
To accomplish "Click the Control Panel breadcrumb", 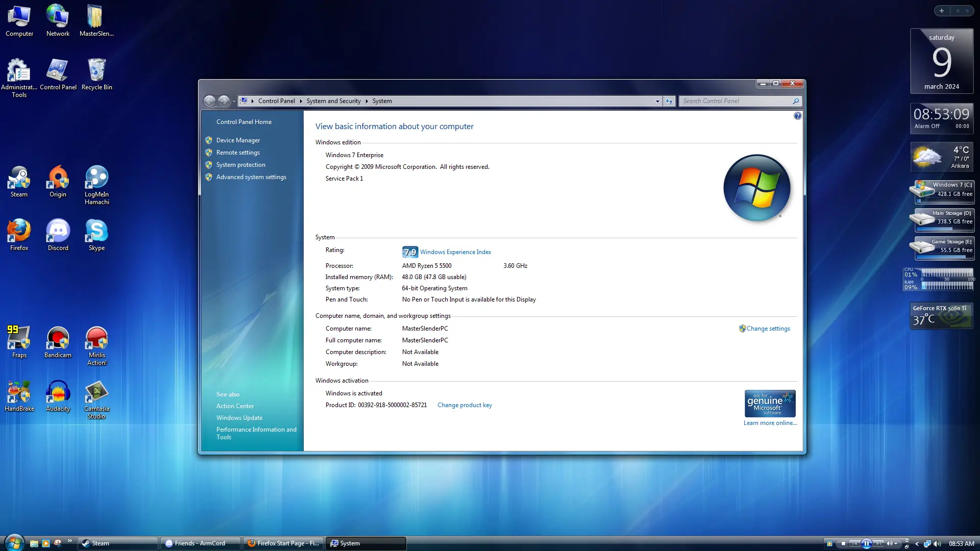I will 276,101.
